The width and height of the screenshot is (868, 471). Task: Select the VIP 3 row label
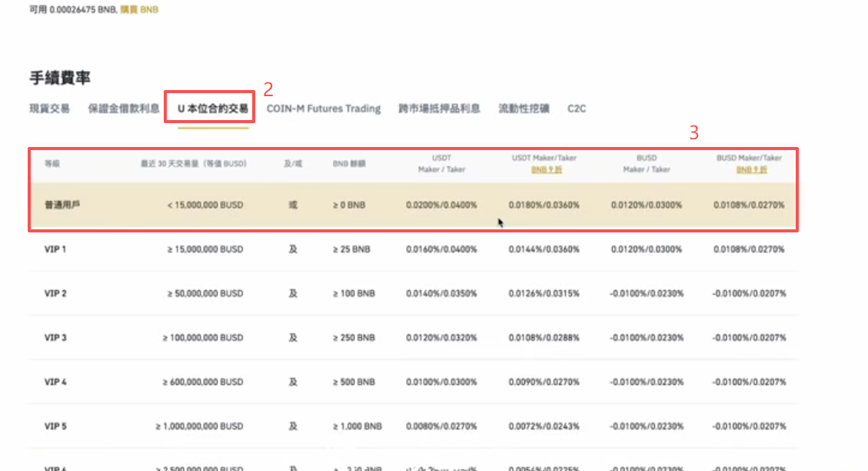click(55, 337)
